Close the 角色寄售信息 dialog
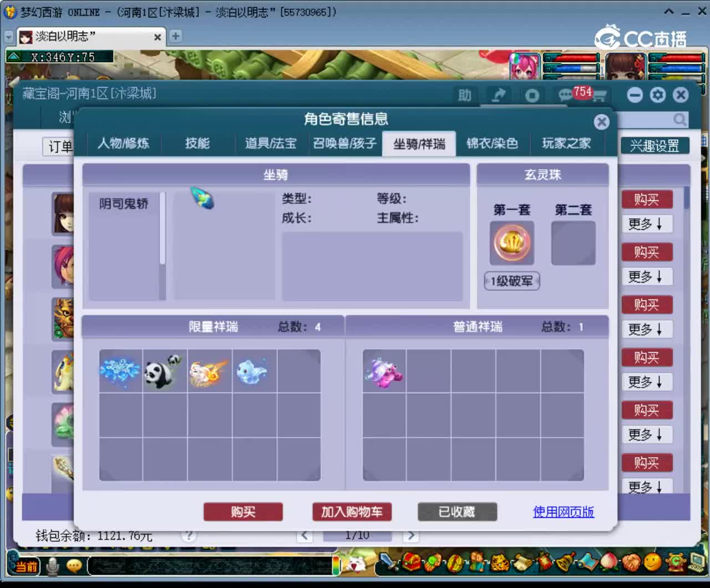Screen dimensions: 710x588 pyautogui.click(x=601, y=121)
